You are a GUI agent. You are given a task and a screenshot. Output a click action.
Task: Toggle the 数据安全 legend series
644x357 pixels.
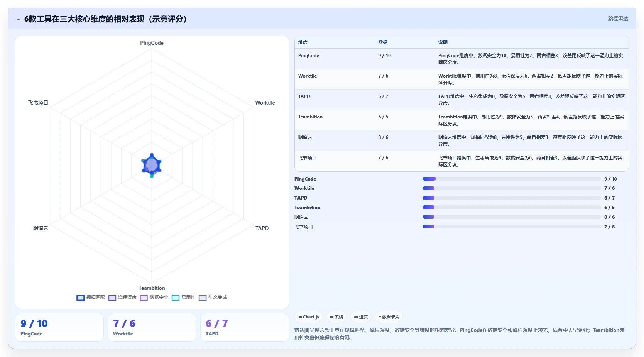click(x=154, y=298)
